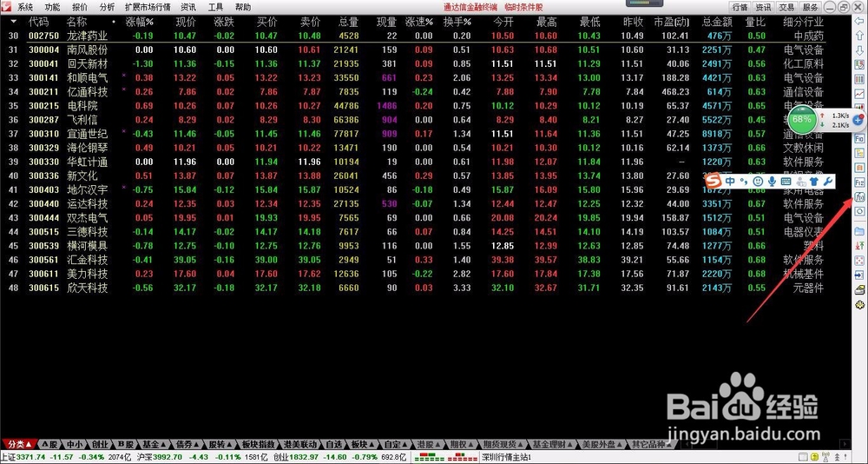Image resolution: width=868 pixels, height=464 pixels.
Task: Open the 功能 menu
Action: tap(53, 7)
